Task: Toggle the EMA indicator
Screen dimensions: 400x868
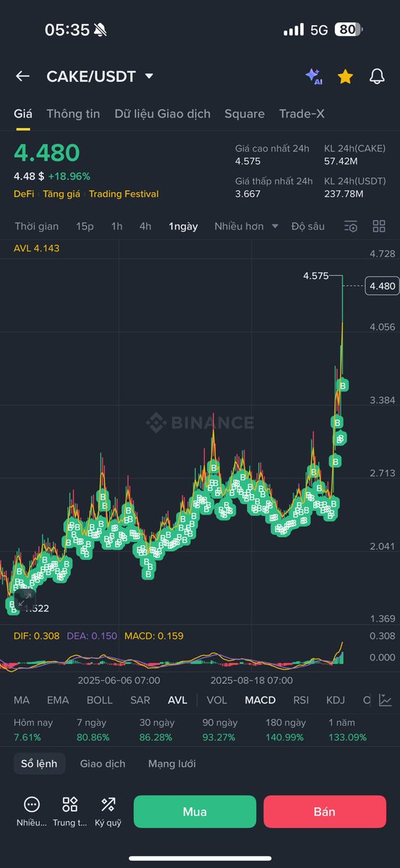Action: [58, 700]
